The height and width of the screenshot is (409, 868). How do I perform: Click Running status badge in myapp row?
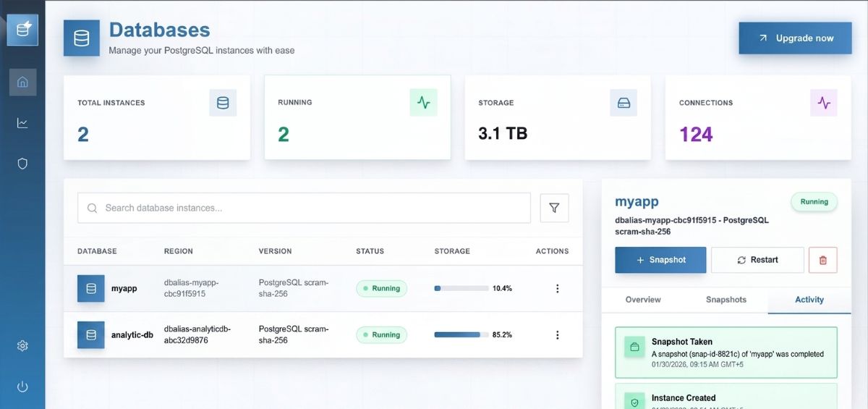tap(381, 288)
